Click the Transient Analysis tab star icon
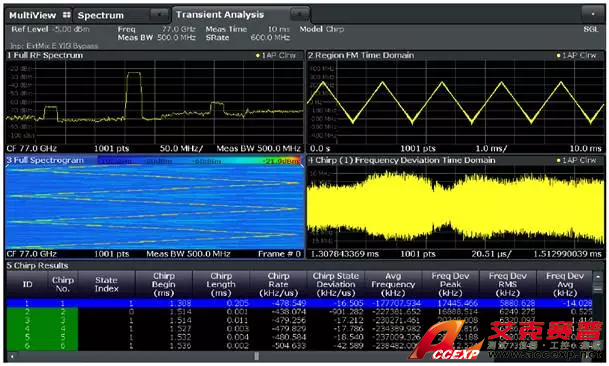The width and height of the screenshot is (609, 366). (299, 15)
